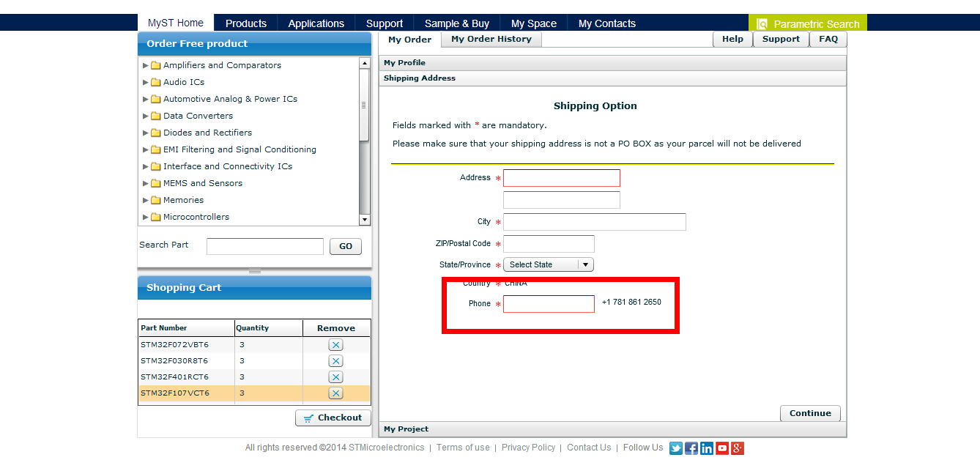Screen dimensions: 980x471
Task: Collapse the Shipping Address section header
Action: click(612, 78)
